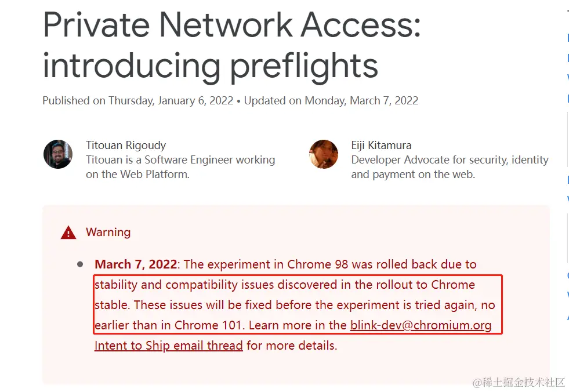
Task: Click the bullet point before March 7
Action: (x=80, y=264)
